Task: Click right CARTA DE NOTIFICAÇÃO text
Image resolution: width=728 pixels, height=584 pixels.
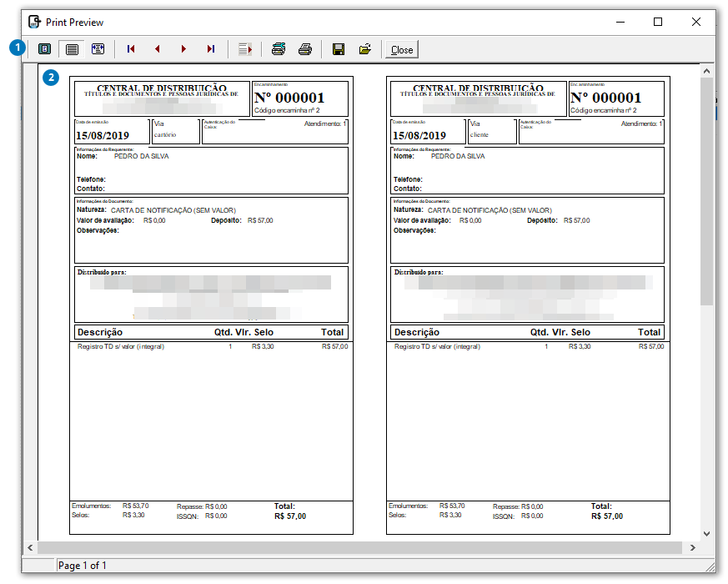Action: 490,210
